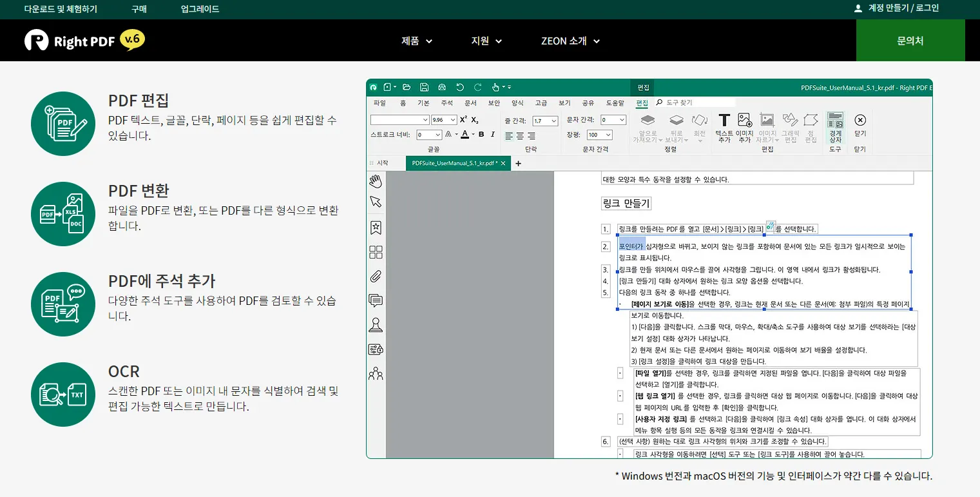Click the undo arrow icon

click(460, 87)
